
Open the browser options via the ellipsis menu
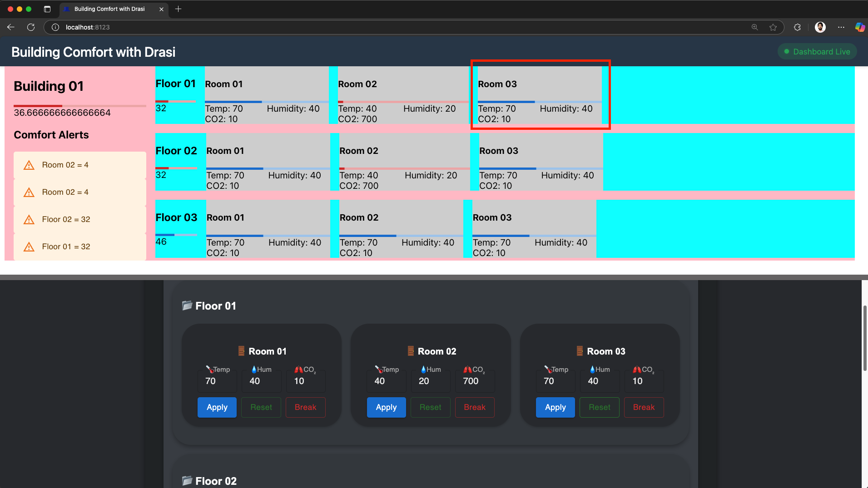pyautogui.click(x=841, y=27)
